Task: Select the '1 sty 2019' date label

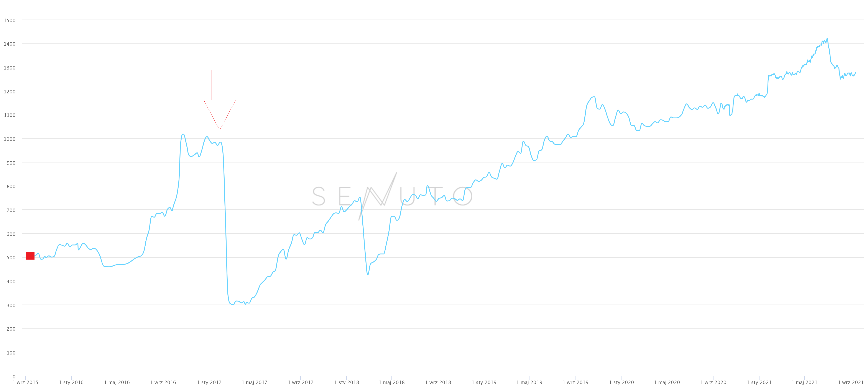Action: (x=484, y=382)
